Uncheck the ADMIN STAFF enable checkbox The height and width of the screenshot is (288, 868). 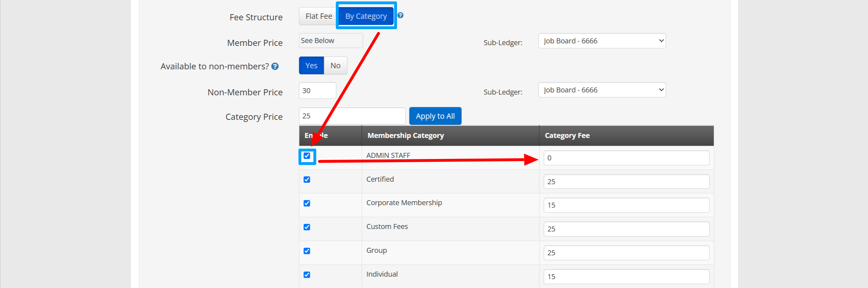coord(307,156)
